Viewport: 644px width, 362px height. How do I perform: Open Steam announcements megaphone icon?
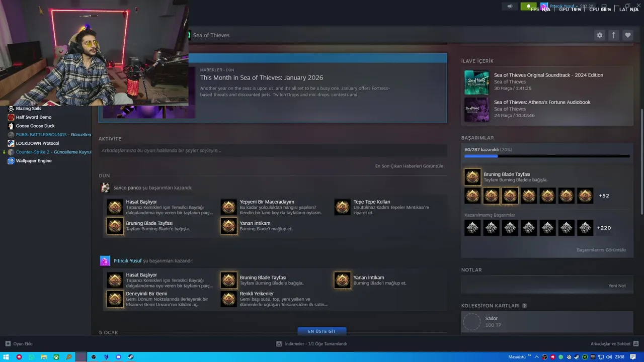point(510,7)
